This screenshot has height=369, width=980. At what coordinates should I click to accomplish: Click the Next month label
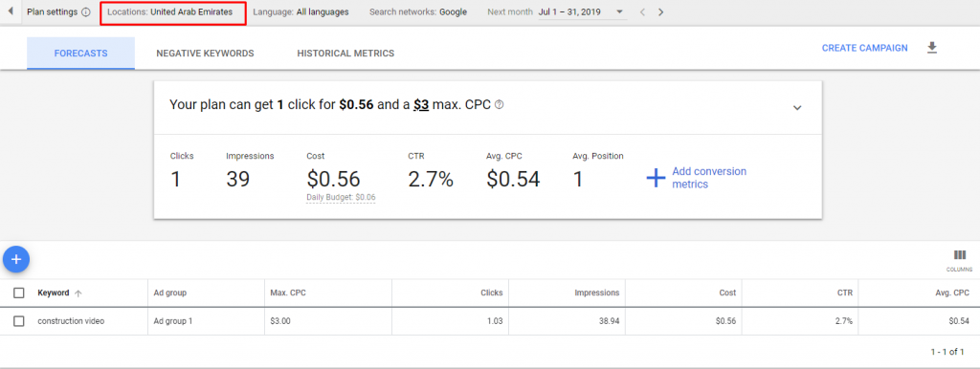(x=510, y=11)
